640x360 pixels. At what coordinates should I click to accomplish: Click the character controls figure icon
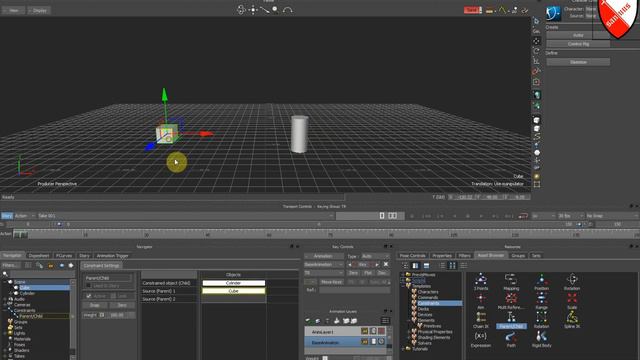[553, 13]
